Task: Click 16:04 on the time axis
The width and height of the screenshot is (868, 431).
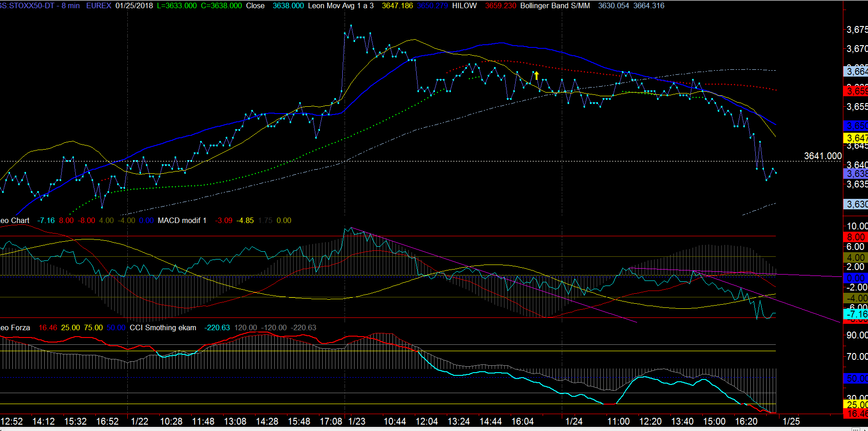Action: coord(523,421)
